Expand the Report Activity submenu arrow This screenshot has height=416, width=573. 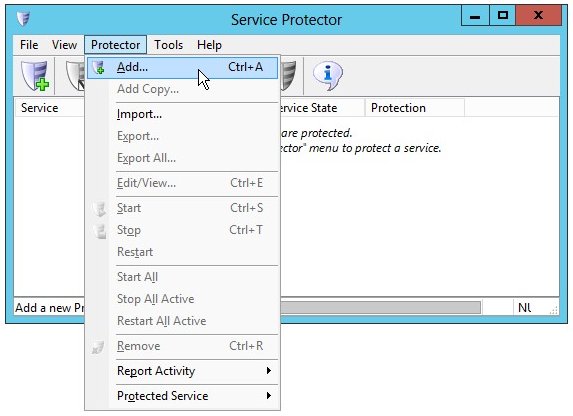pos(269,371)
